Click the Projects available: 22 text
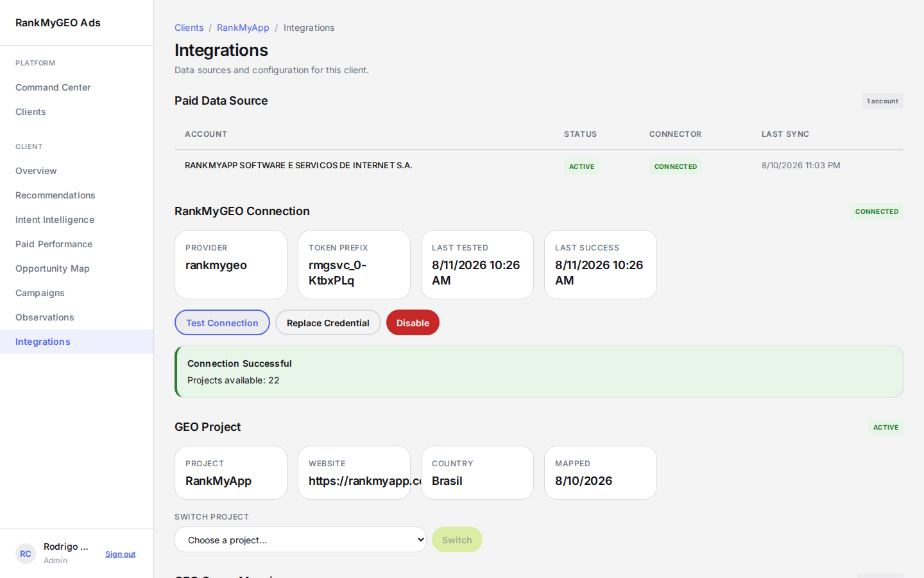The image size is (924, 578). click(x=234, y=380)
